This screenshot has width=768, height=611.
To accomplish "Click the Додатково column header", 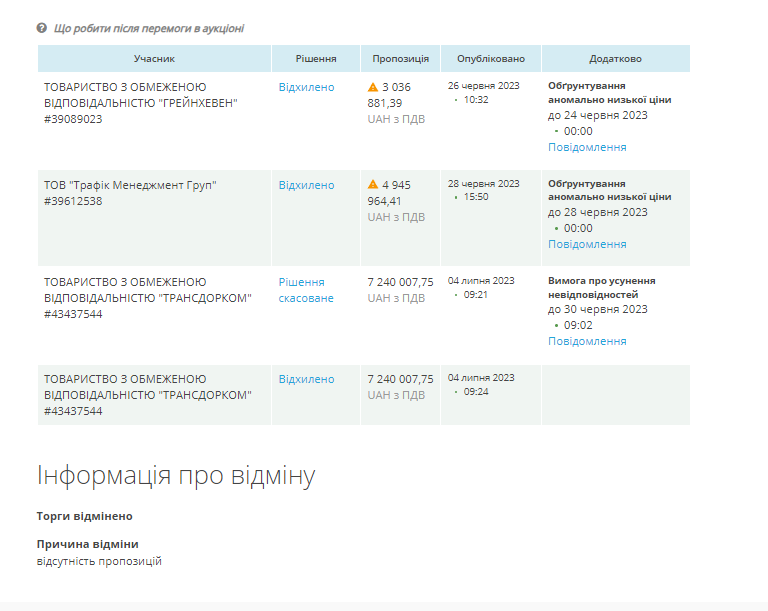I will click(616, 59).
